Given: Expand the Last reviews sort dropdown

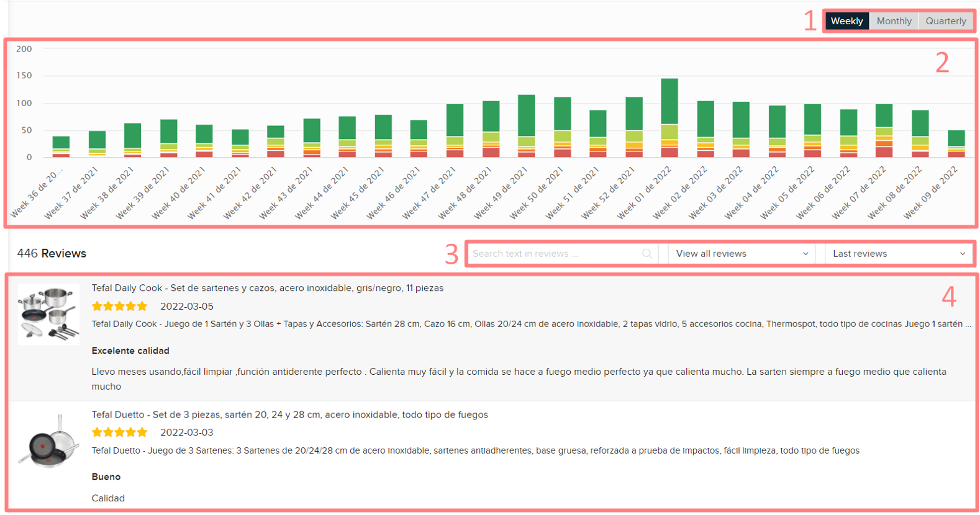Looking at the screenshot, I should click(898, 254).
